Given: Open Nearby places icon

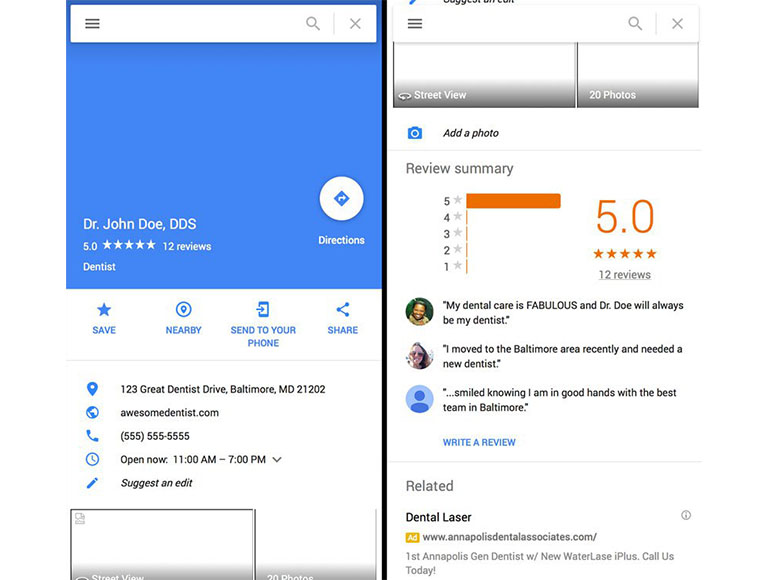Looking at the screenshot, I should pos(183,310).
